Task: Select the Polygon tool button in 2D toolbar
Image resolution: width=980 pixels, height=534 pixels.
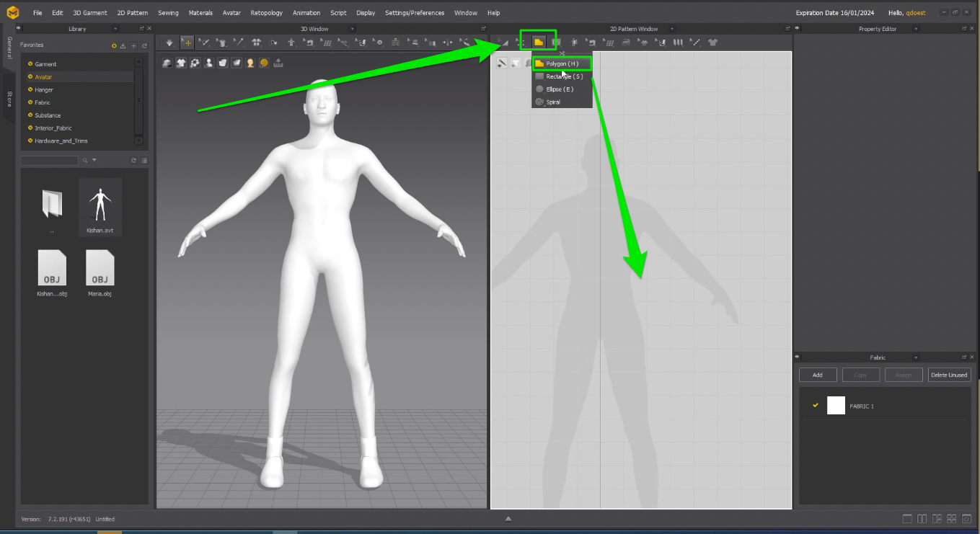Action: click(x=539, y=43)
